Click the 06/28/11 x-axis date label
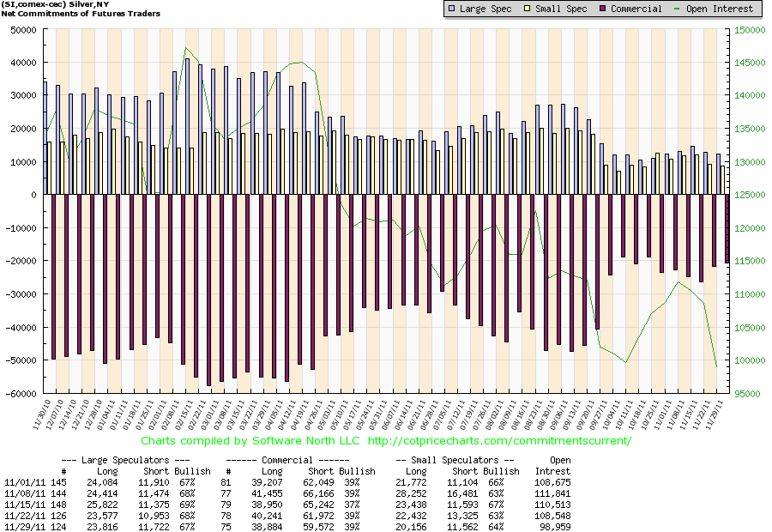 click(430, 414)
